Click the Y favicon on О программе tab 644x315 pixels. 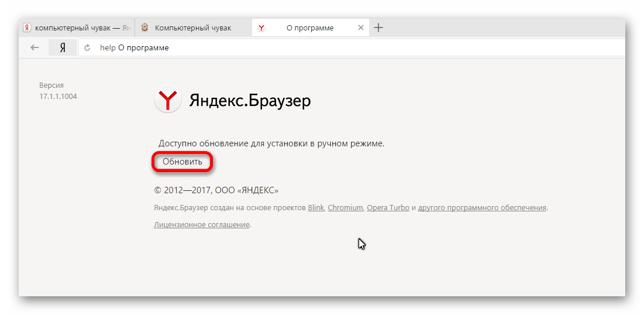261,28
